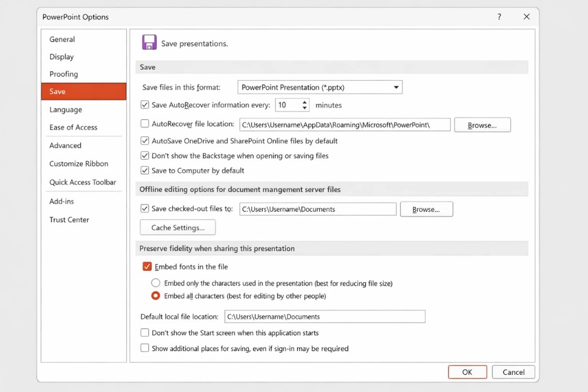
Task: Open the Cache Settings dialog
Action: [x=178, y=227]
